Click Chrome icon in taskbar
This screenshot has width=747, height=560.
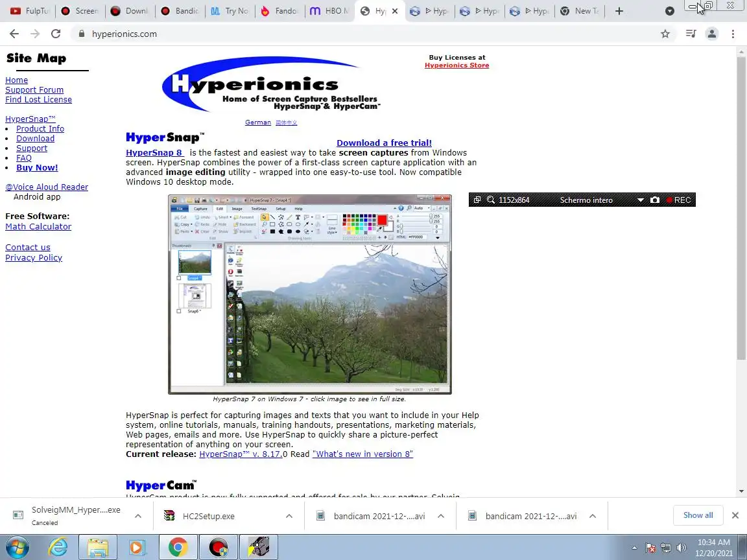178,547
